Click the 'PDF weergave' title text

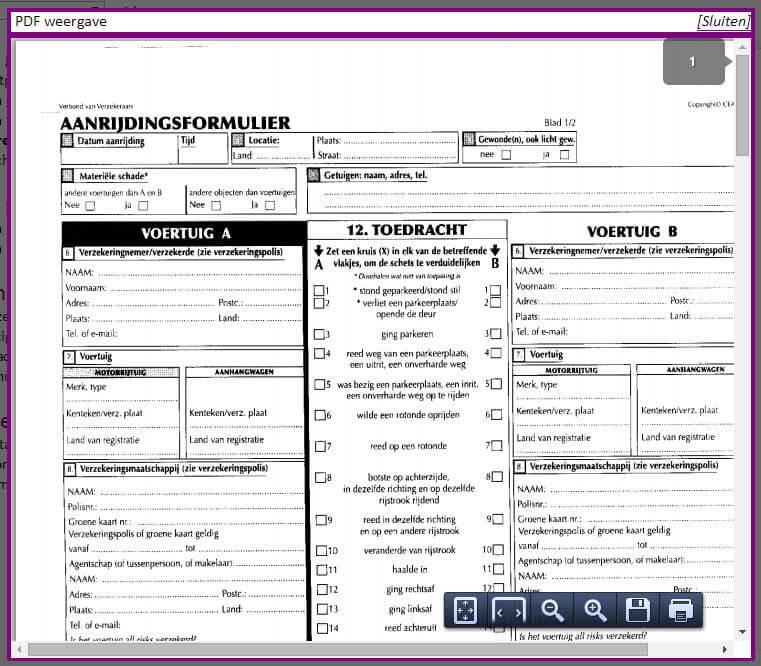tap(61, 21)
